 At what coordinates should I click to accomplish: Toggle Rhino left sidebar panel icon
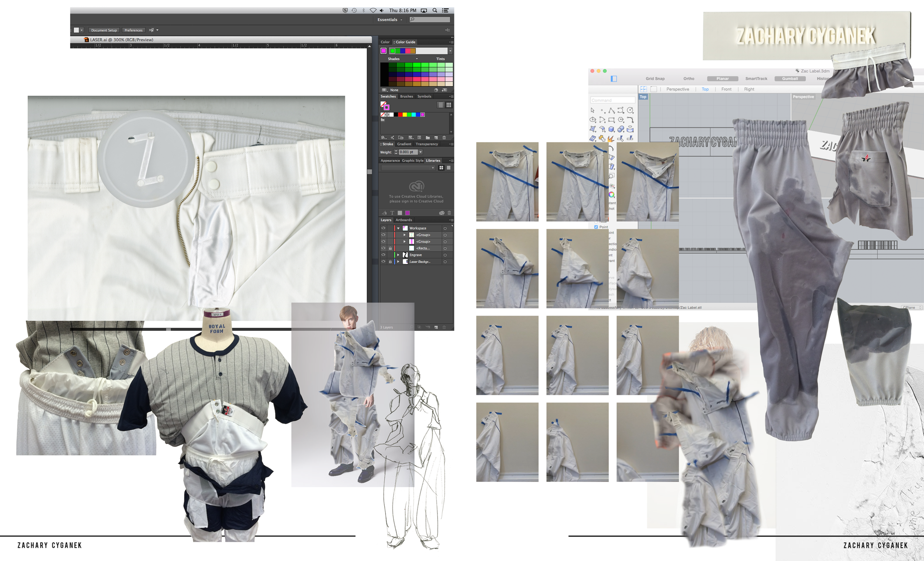pyautogui.click(x=614, y=78)
